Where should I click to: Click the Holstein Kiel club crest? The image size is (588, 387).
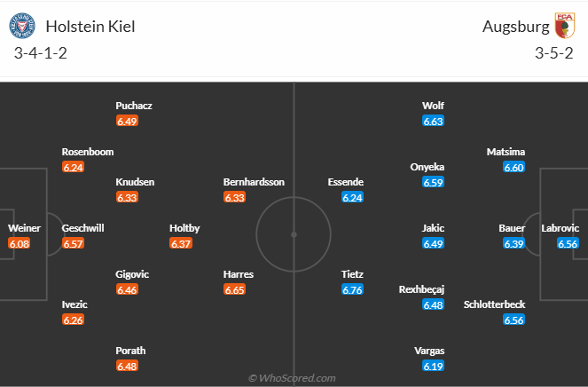point(25,26)
